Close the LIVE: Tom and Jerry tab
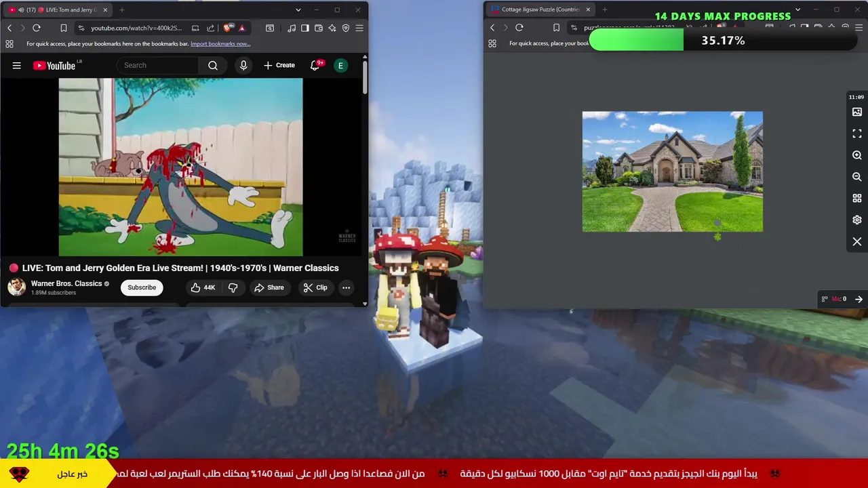This screenshot has height=488, width=868. coord(105,9)
